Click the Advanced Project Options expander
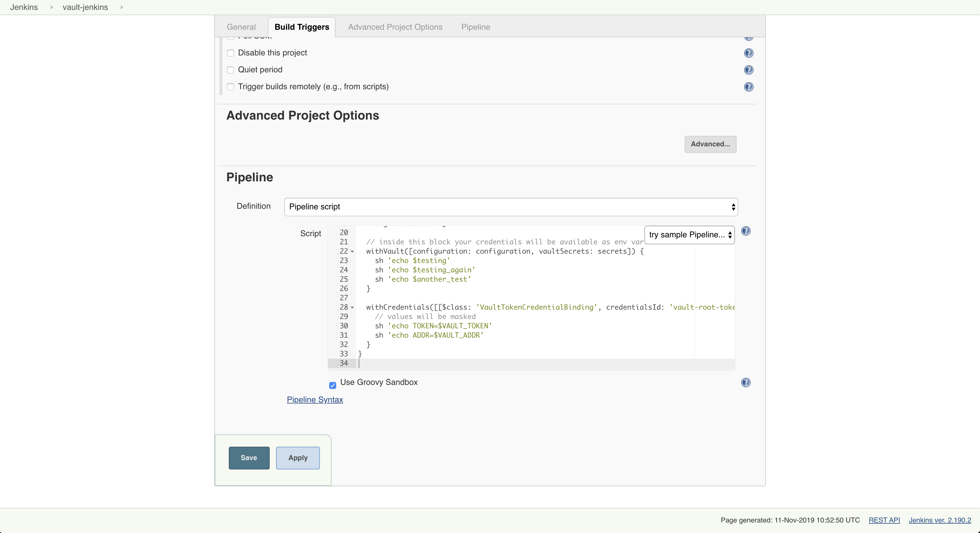This screenshot has width=980, height=533. coord(710,144)
